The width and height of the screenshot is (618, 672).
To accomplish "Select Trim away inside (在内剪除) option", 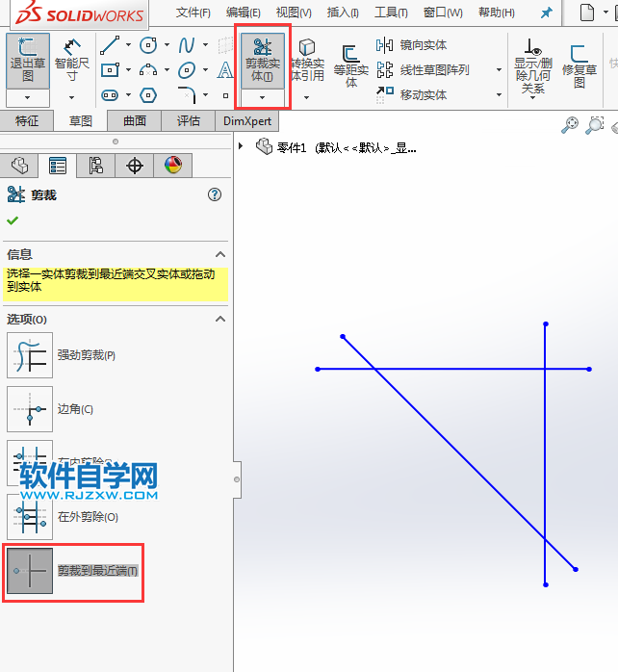I will [x=30, y=463].
